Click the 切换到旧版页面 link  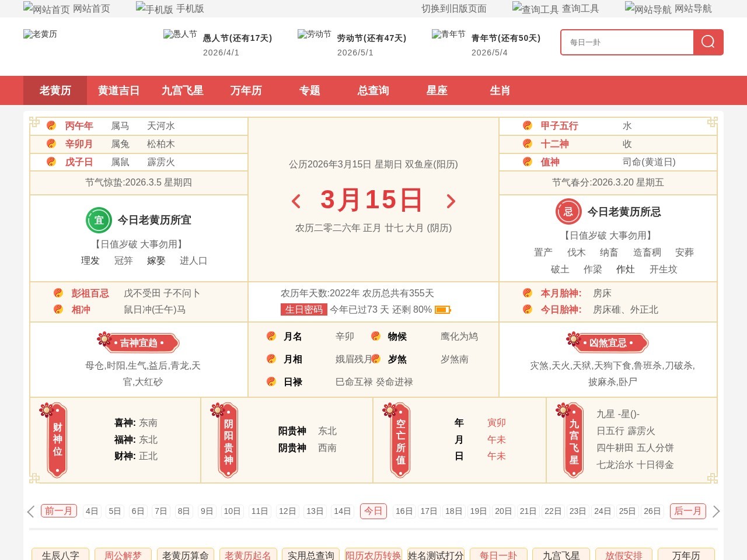click(453, 8)
